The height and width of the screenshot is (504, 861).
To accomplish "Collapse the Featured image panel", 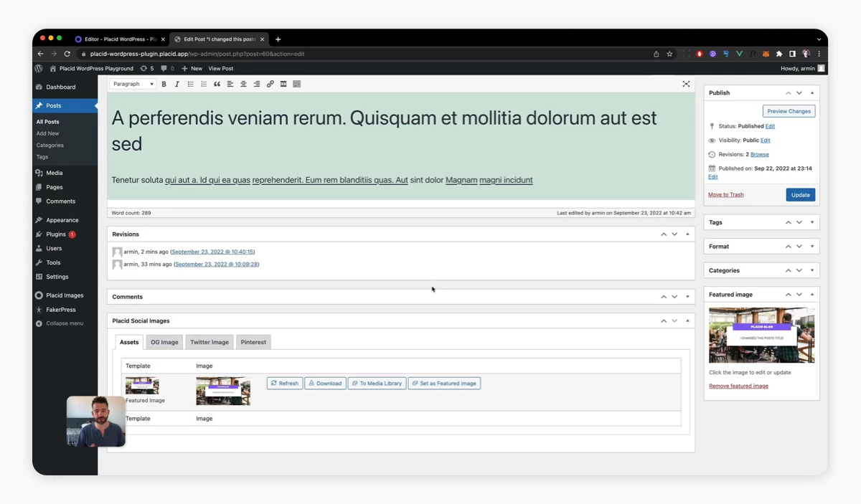I will click(x=812, y=295).
